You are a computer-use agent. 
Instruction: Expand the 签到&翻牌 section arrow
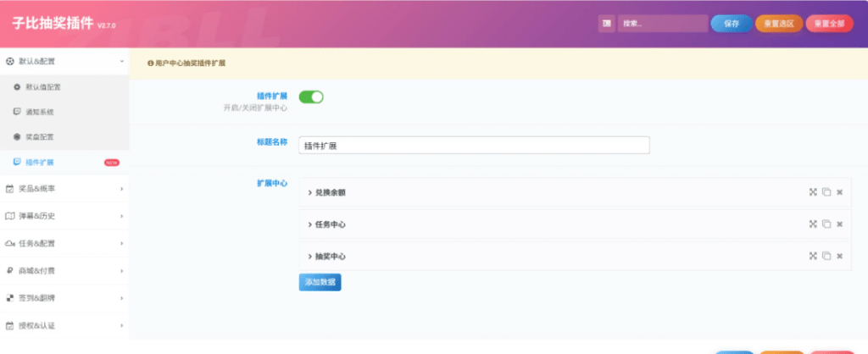coord(122,298)
